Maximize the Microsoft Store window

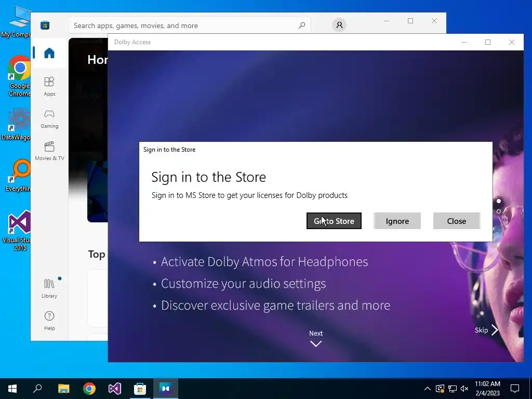pyautogui.click(x=410, y=21)
